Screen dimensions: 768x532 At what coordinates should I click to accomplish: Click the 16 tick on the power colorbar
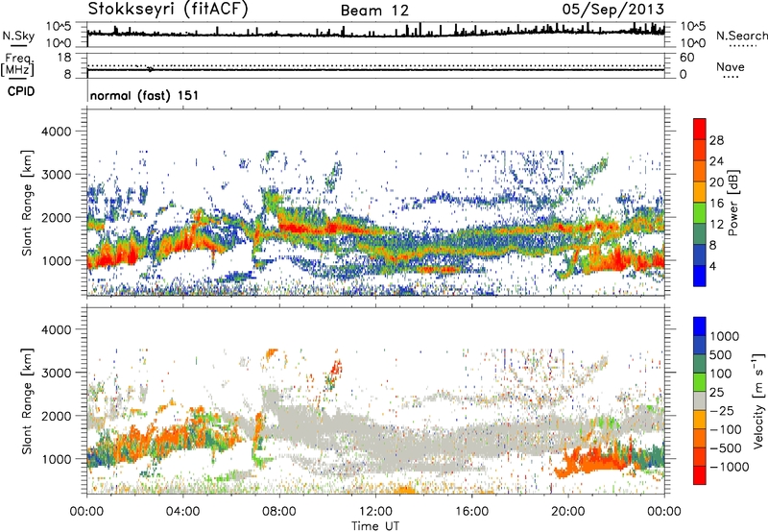[x=716, y=204]
